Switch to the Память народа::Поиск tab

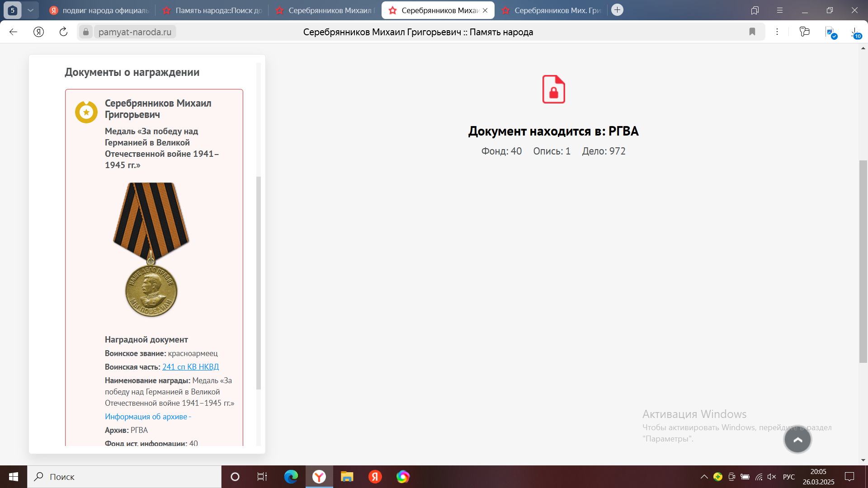pyautogui.click(x=212, y=10)
